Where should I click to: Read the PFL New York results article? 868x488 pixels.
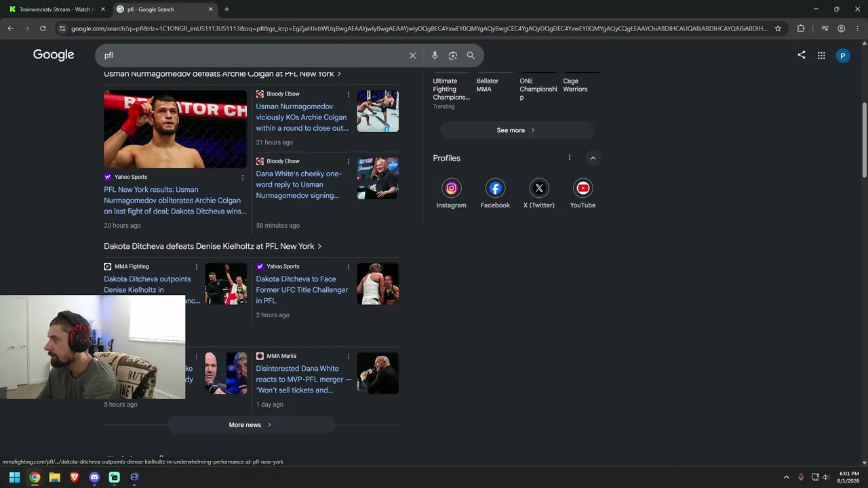[x=175, y=201]
